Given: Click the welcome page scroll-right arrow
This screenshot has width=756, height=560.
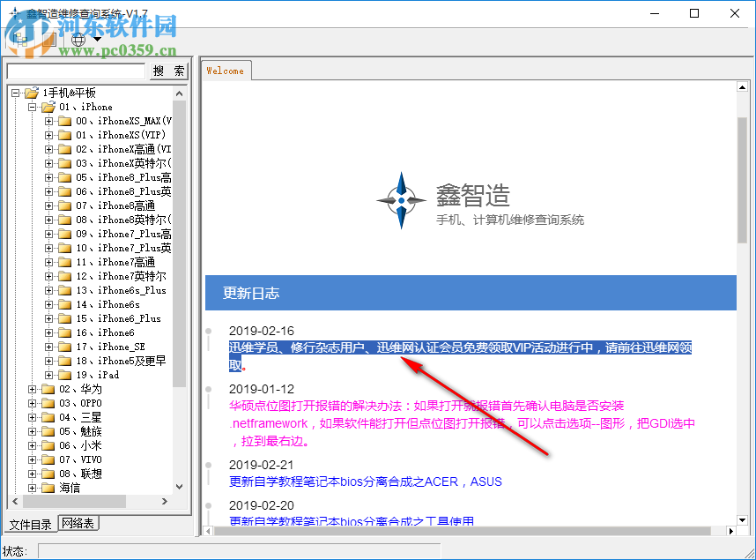Looking at the screenshot, I should [x=731, y=531].
